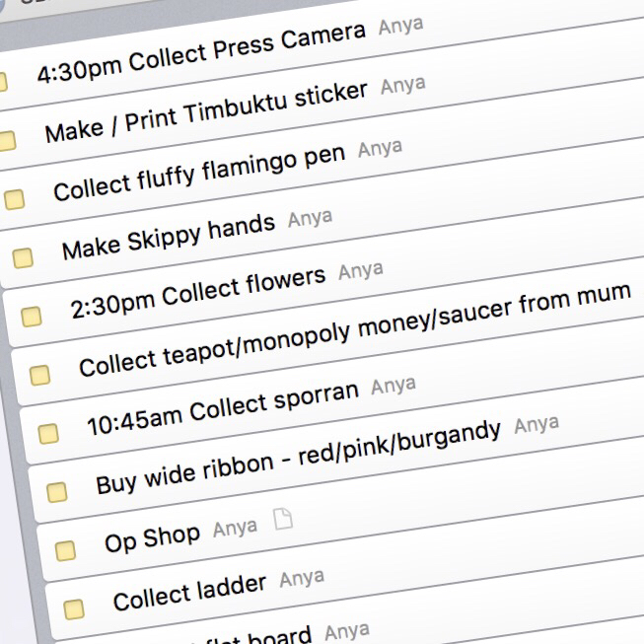Select the Anya tag next to 'Collect flowers'
644x644 pixels.
pyautogui.click(x=361, y=270)
